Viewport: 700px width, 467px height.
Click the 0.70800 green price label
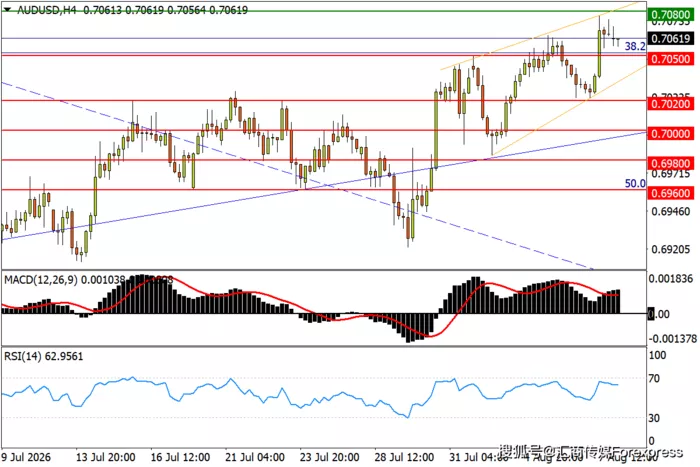click(671, 14)
